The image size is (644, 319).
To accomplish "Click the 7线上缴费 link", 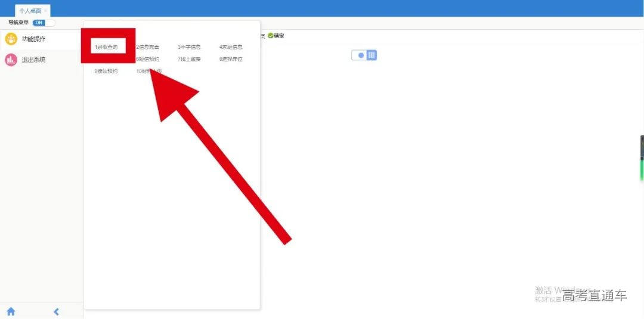I will pyautogui.click(x=189, y=59).
